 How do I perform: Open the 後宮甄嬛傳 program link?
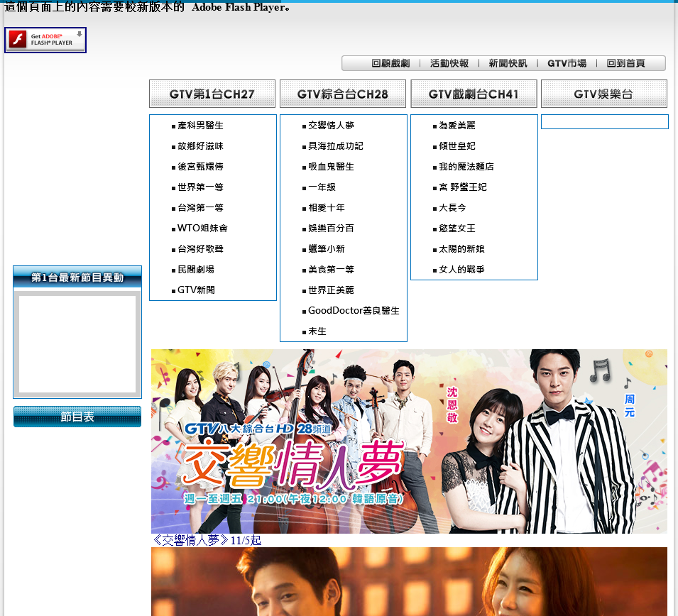pos(200,167)
